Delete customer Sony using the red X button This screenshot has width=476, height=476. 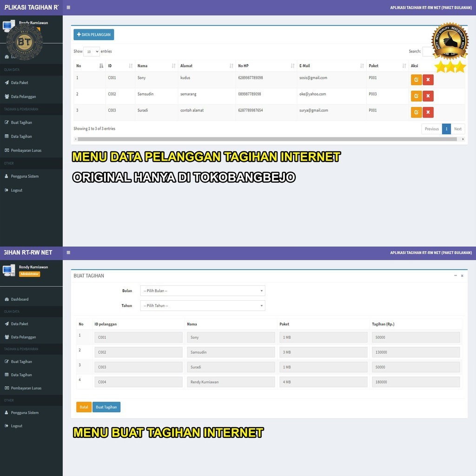point(428,80)
